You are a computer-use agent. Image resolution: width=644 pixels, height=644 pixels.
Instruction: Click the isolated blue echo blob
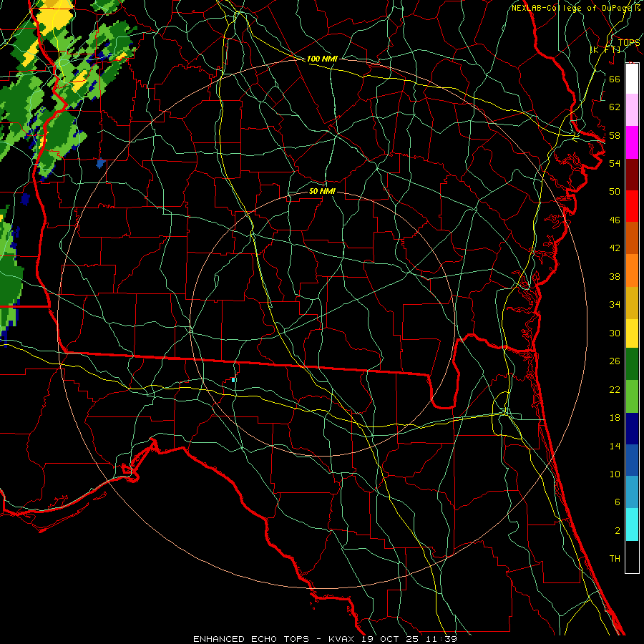point(101,163)
